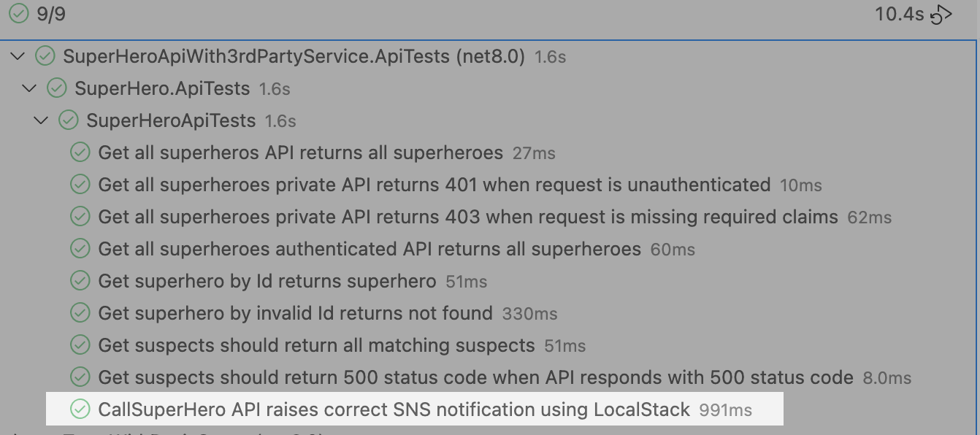This screenshot has width=980, height=435.
Task: Click the 9/9 passed summary check icon
Action: point(19,13)
